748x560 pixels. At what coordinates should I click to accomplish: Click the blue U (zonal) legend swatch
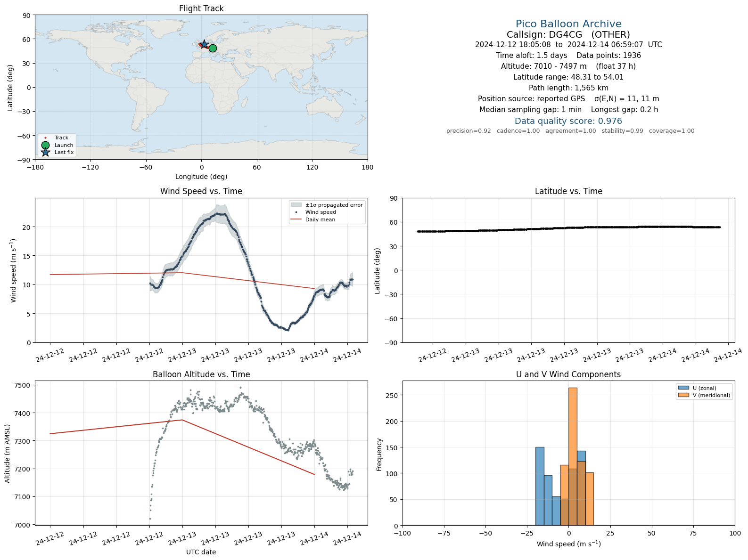[x=683, y=388]
